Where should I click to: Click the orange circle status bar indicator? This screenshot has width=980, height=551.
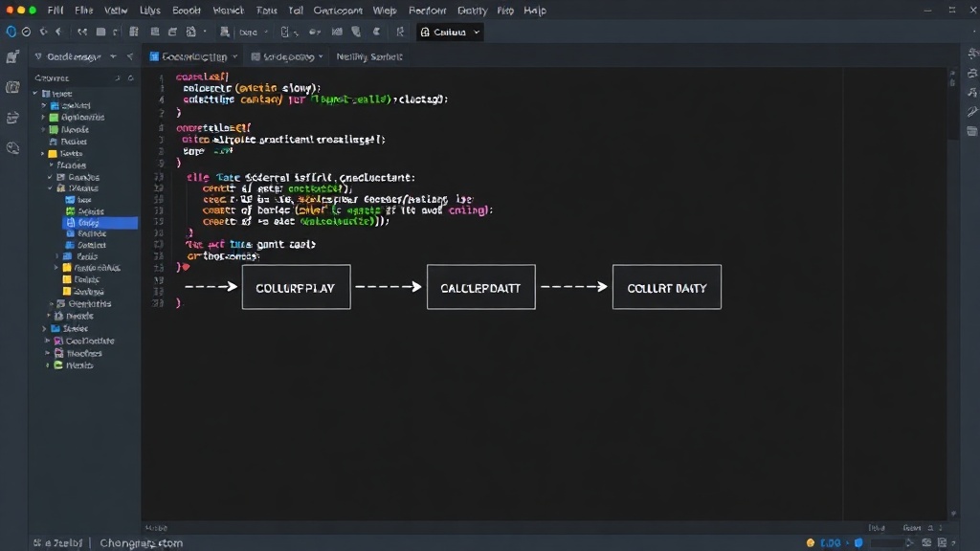tap(811, 543)
